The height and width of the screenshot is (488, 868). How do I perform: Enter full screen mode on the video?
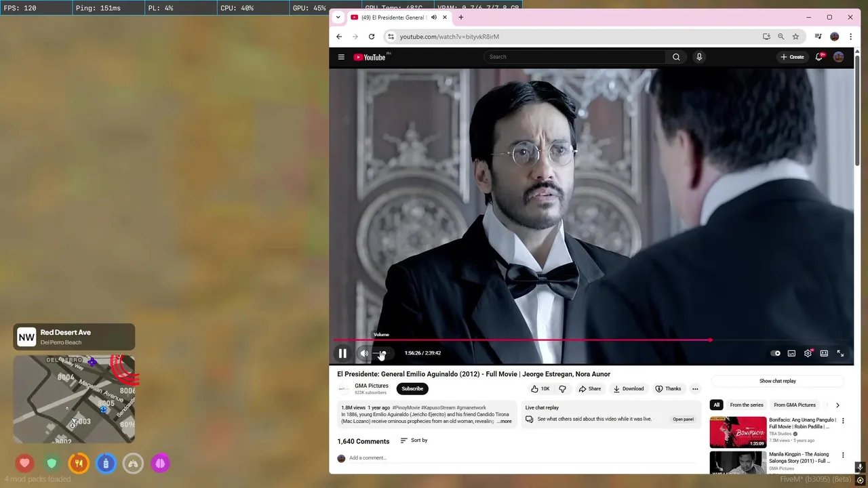pyautogui.click(x=840, y=353)
